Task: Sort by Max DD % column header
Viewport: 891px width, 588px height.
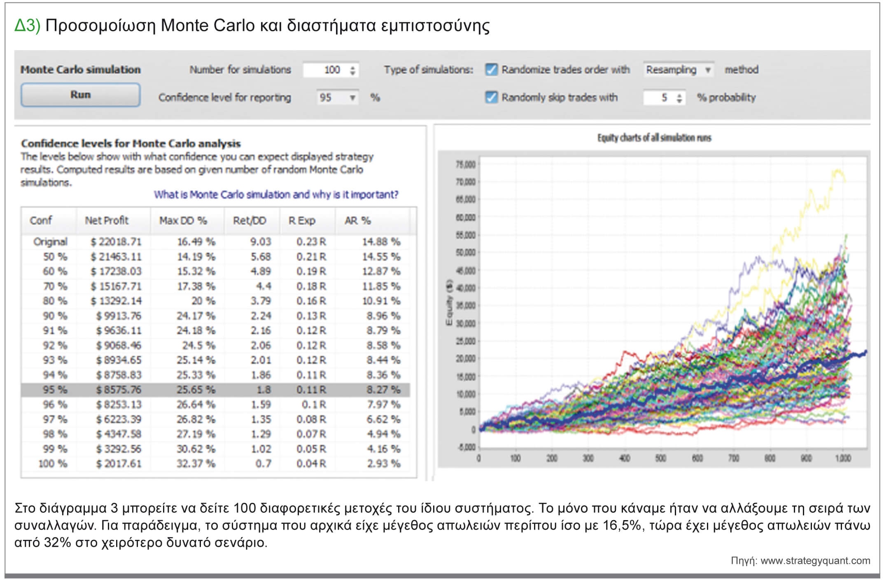Action: (x=183, y=221)
